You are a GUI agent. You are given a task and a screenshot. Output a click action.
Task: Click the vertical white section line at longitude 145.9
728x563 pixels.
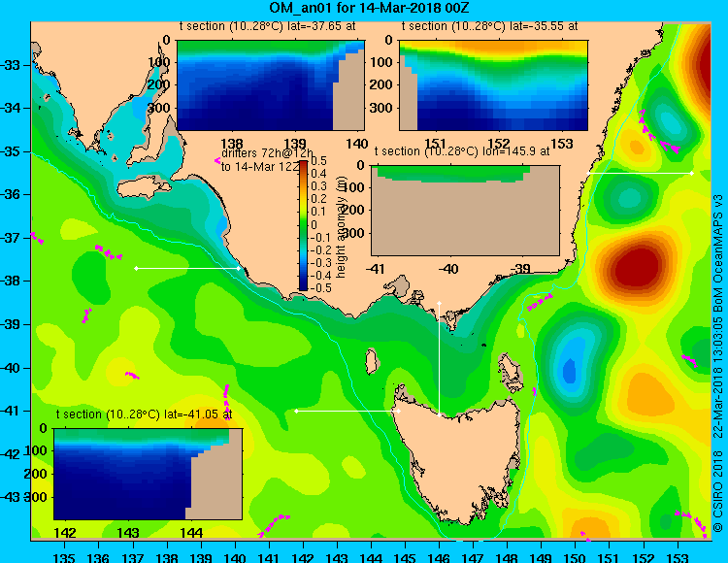click(x=439, y=359)
